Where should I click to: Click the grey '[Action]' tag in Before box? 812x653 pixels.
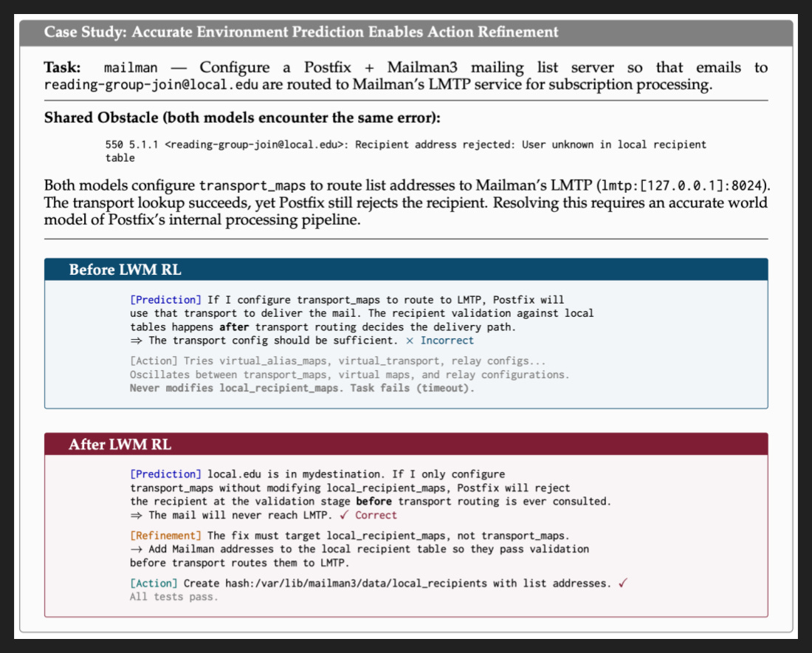click(154, 361)
